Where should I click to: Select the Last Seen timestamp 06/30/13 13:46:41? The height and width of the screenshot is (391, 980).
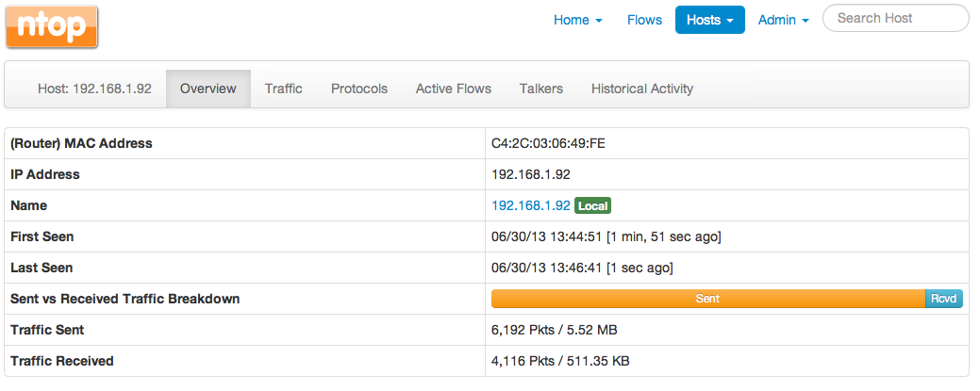click(547, 268)
